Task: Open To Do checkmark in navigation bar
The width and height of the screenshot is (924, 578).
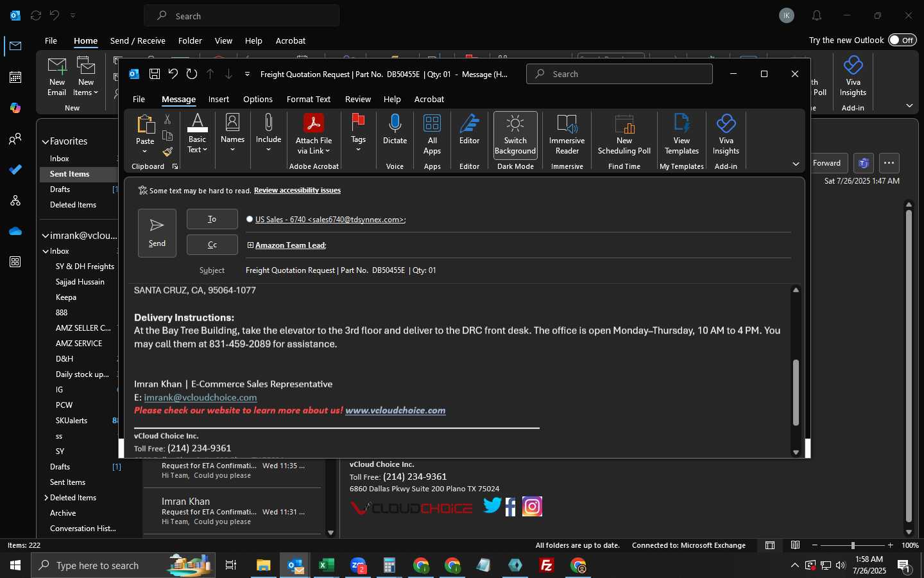Action: (15, 170)
